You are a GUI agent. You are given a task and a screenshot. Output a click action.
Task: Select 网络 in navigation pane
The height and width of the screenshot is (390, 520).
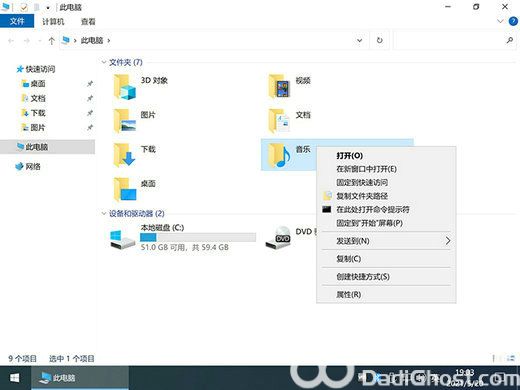[28, 166]
